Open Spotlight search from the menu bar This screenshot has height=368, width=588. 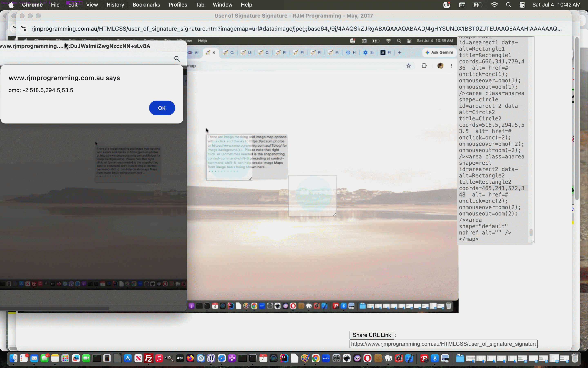tap(508, 5)
